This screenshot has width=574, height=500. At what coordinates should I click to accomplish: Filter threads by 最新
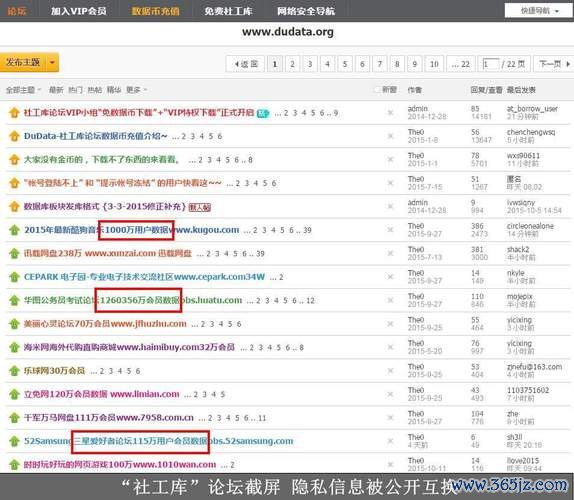[x=56, y=90]
